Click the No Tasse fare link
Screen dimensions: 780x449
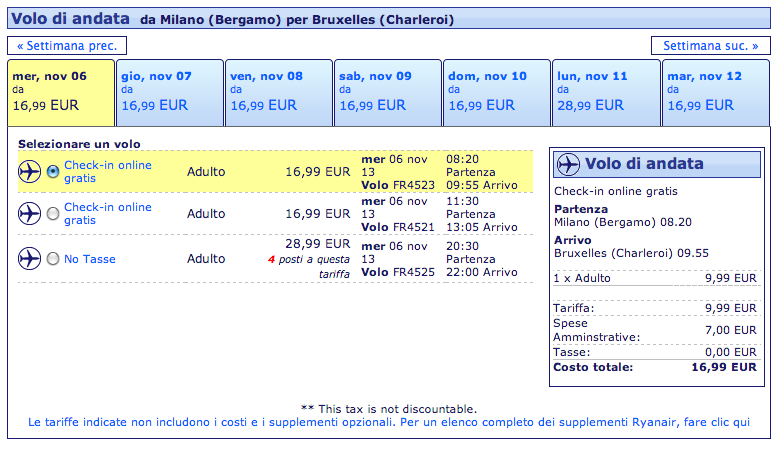(90, 259)
